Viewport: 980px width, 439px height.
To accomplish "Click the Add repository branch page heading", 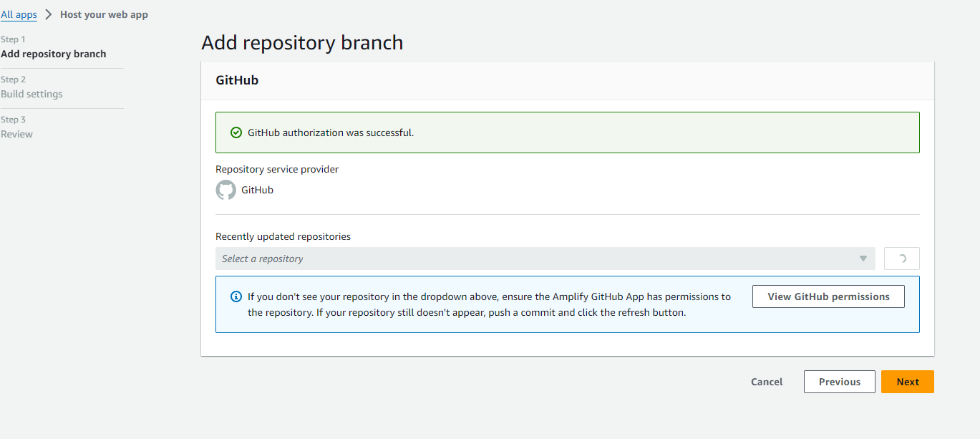I will point(302,43).
